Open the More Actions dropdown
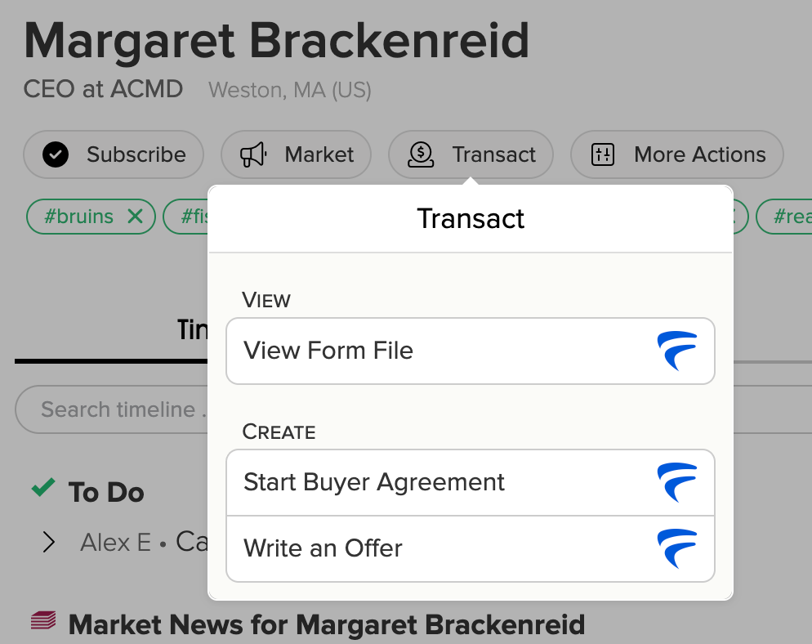 (676, 154)
